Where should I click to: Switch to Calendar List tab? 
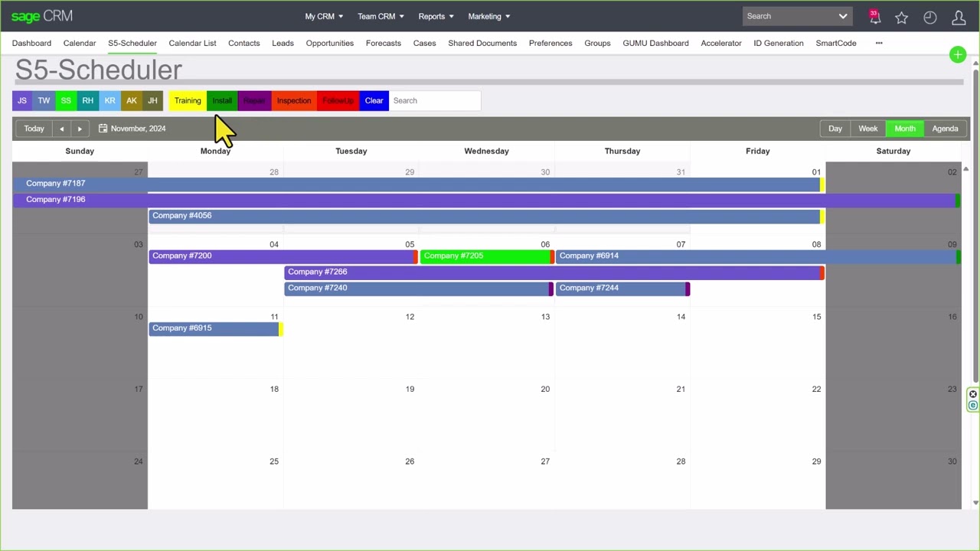click(x=192, y=43)
